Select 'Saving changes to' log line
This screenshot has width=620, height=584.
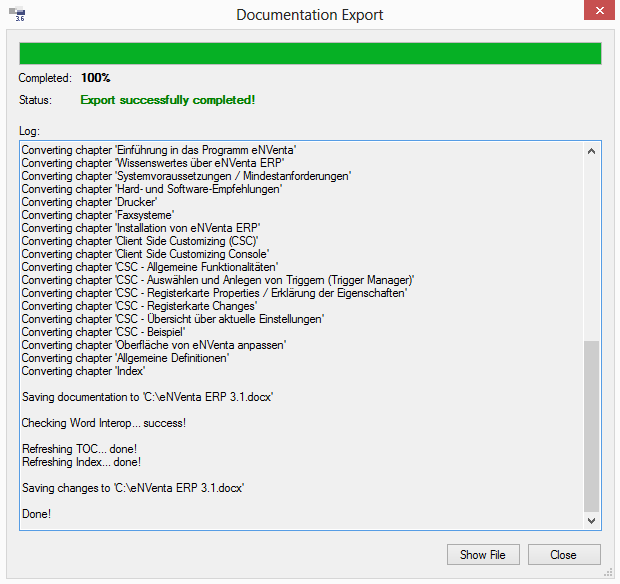coord(133,488)
